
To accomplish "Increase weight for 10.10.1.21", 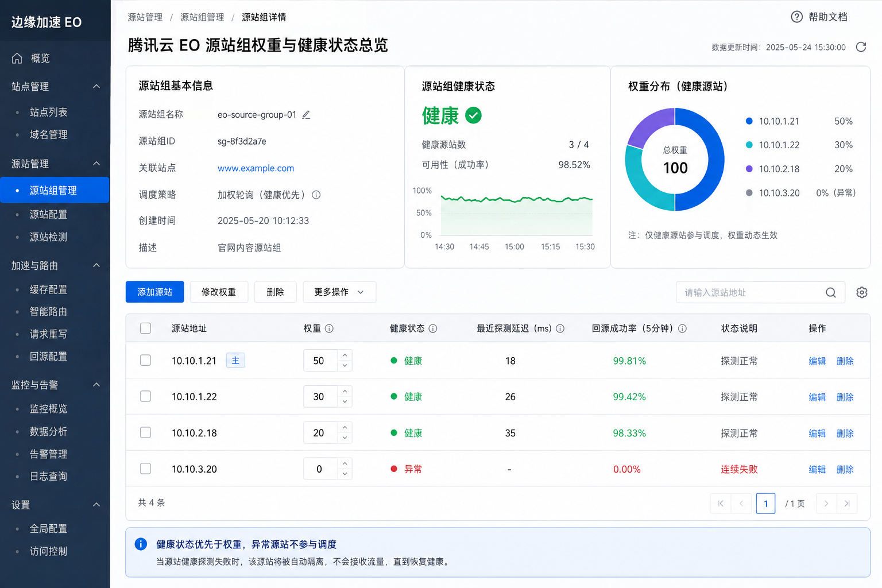I will coord(345,355).
